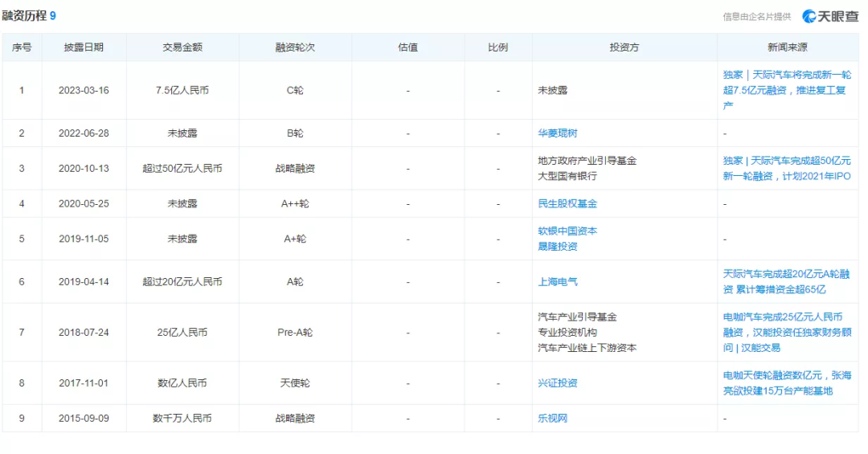Viewport: 868px width, 454px height.
Task: Click the 新闻来源 column header
Action: coord(787,47)
